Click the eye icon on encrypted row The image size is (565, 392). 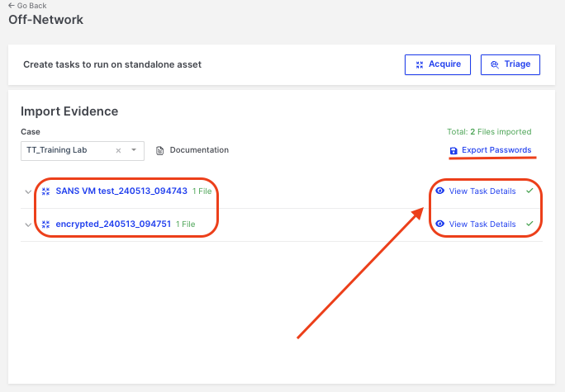[439, 224]
